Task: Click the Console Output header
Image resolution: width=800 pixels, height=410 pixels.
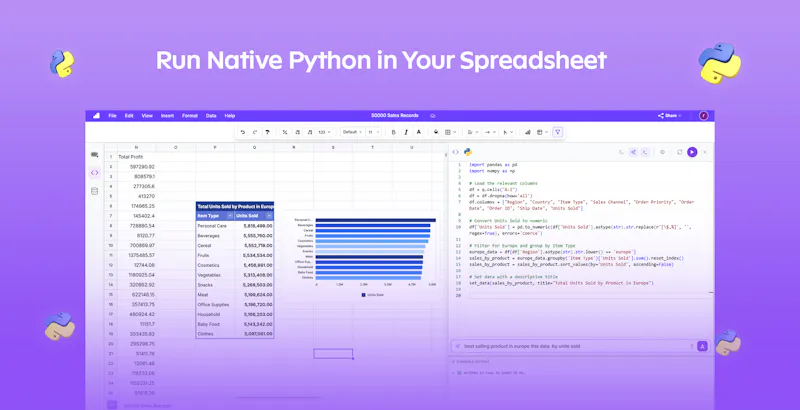Action: coord(471,362)
